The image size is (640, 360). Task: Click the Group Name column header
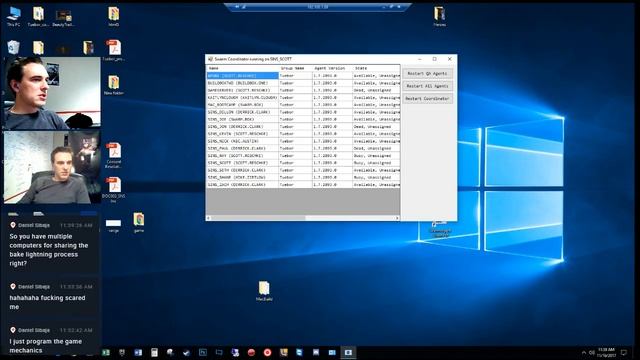(296, 68)
